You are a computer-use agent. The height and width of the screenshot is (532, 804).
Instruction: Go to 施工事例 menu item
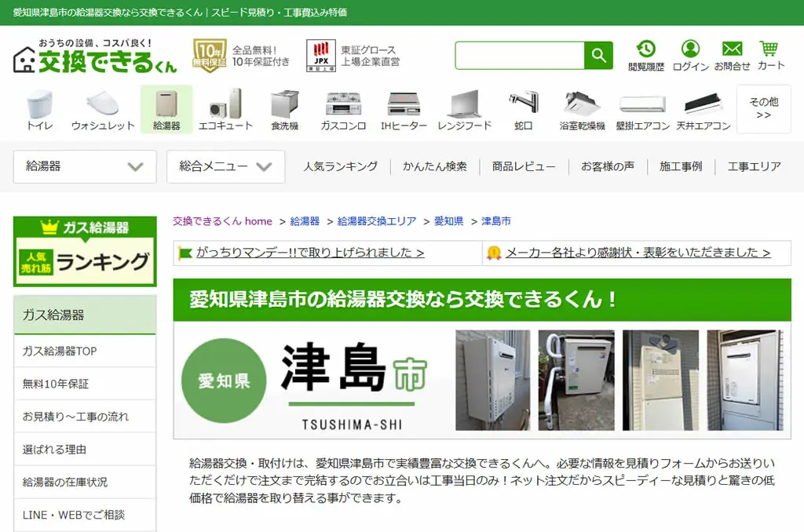point(681,166)
